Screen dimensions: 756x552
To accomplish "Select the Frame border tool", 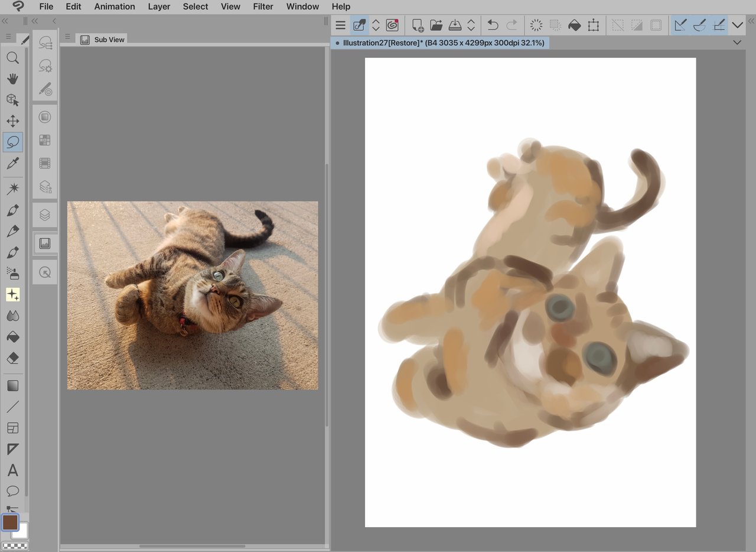I will (x=12, y=428).
